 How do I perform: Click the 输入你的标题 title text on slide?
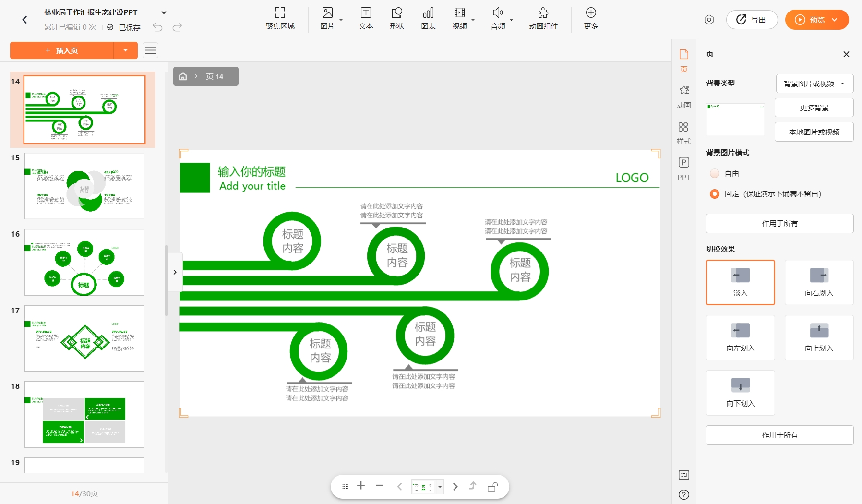click(252, 171)
